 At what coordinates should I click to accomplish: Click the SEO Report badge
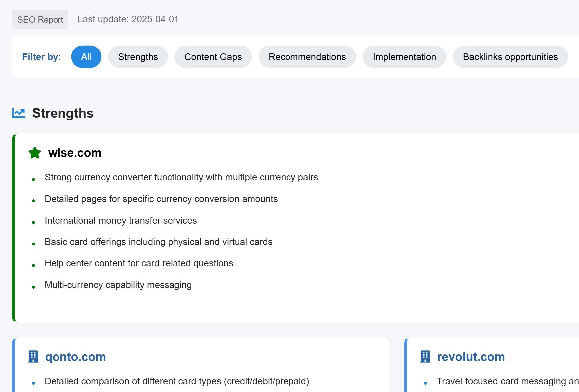[40, 19]
